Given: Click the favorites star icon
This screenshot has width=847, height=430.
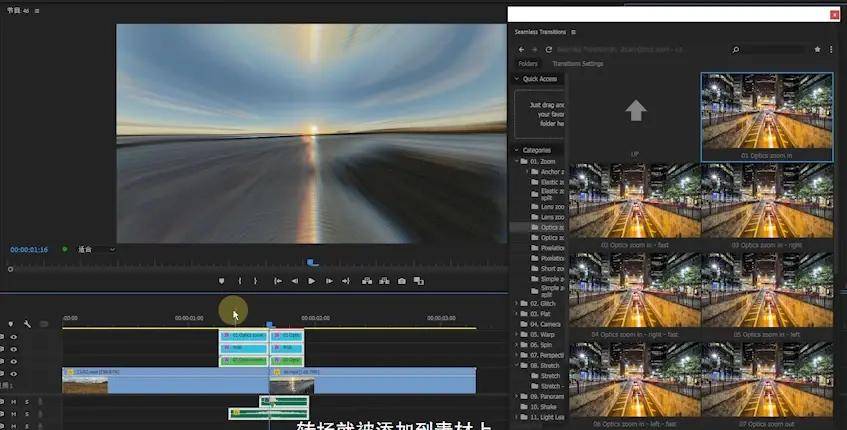Looking at the screenshot, I should 817,49.
